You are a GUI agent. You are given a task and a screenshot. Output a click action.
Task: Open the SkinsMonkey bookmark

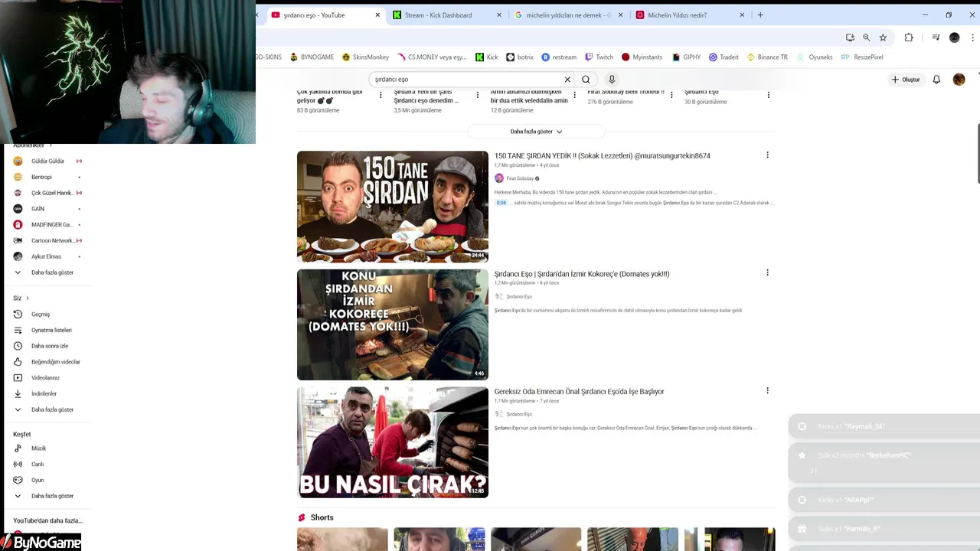tap(365, 57)
